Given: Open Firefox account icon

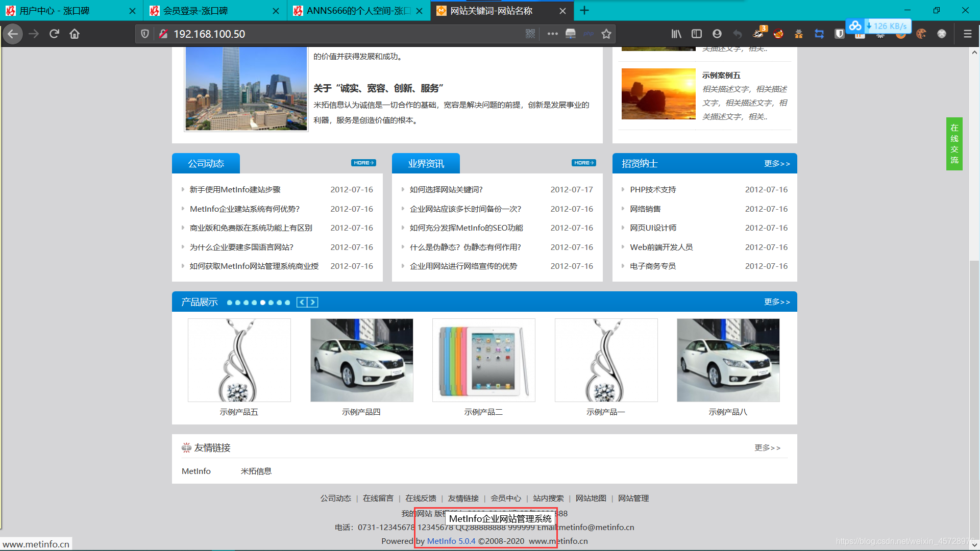Looking at the screenshot, I should pos(717,34).
